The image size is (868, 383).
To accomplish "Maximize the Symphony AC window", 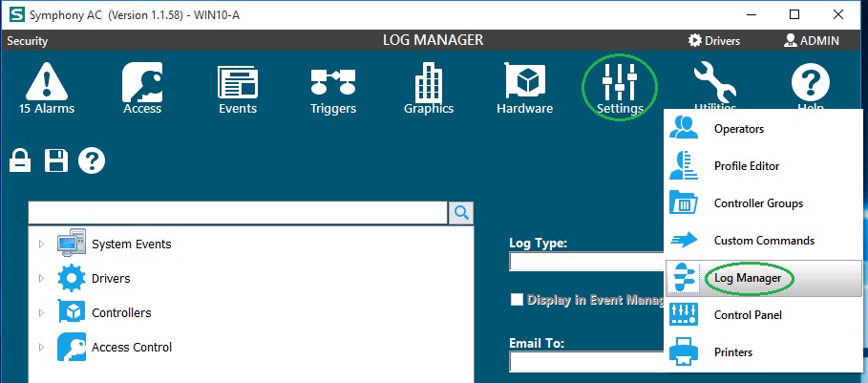I will 794,15.
